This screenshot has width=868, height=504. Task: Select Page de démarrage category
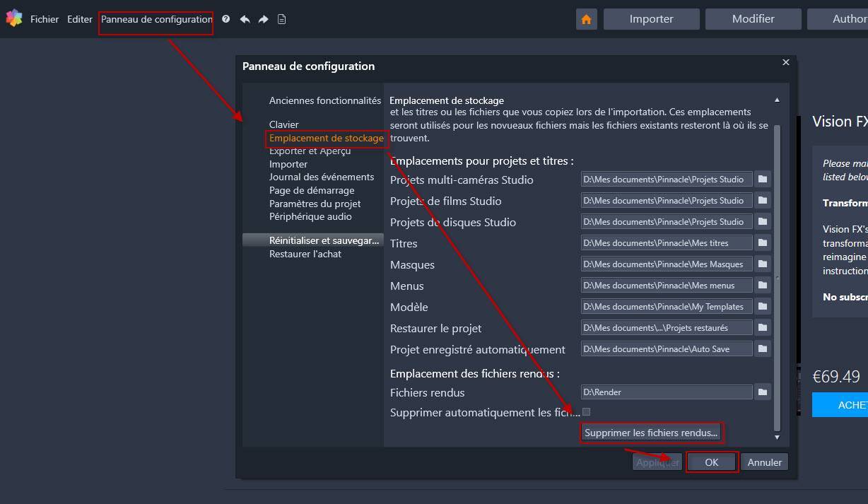click(x=312, y=190)
